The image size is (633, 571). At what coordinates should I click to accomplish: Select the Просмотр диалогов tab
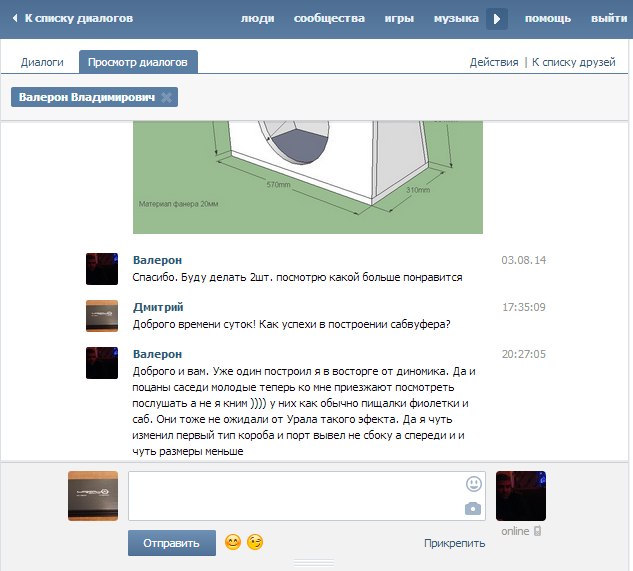point(138,62)
